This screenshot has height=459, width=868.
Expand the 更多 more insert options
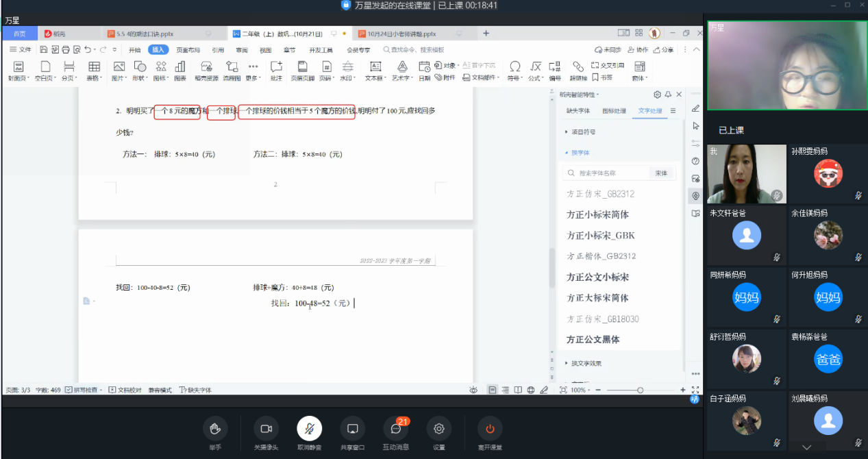253,71
